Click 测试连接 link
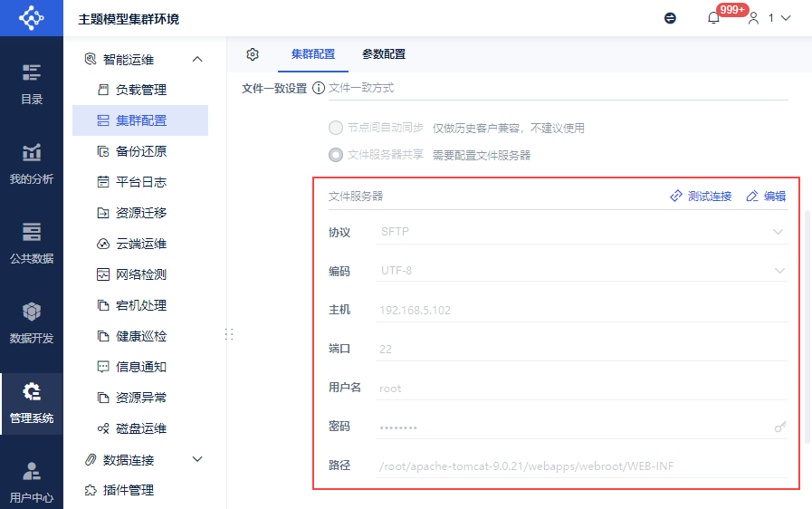The image size is (812, 509). pos(701,196)
